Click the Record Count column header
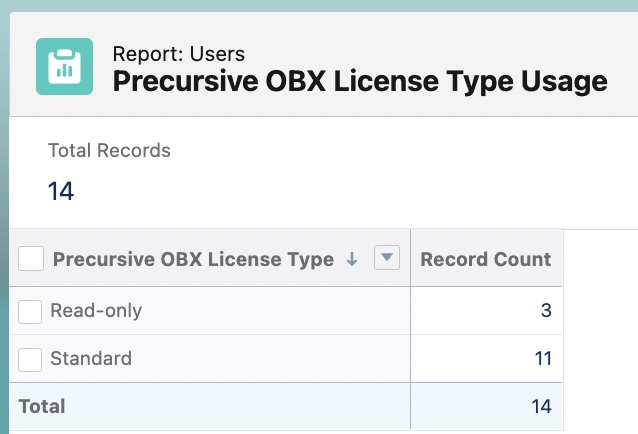The image size is (638, 434). tap(486, 259)
